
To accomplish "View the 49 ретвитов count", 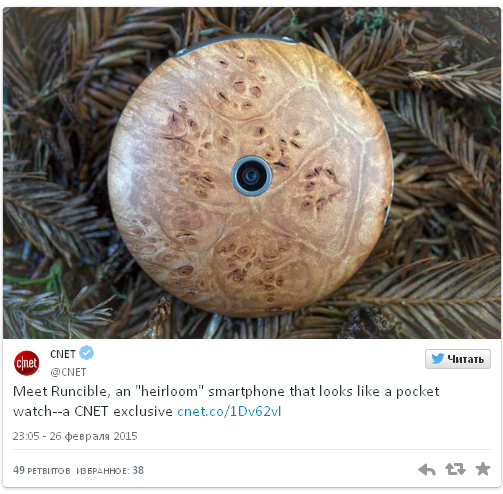I will 42,470.
